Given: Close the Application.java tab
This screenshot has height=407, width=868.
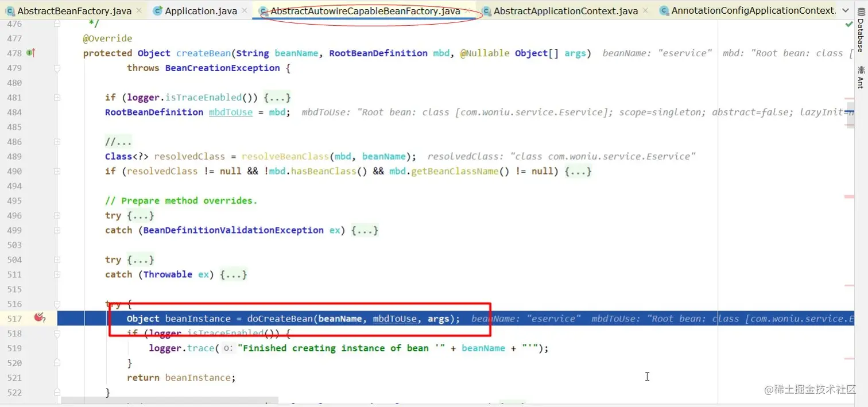Looking at the screenshot, I should tap(245, 11).
